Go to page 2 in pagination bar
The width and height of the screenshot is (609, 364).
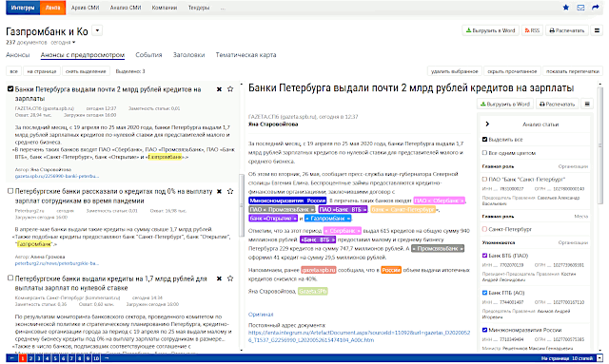tap(31, 358)
